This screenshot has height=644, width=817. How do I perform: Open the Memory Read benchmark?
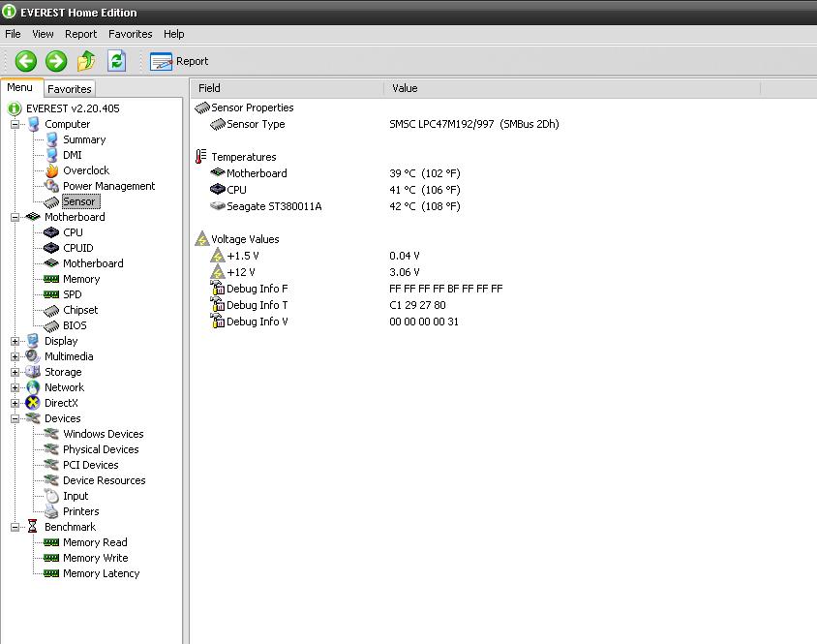tap(95, 542)
